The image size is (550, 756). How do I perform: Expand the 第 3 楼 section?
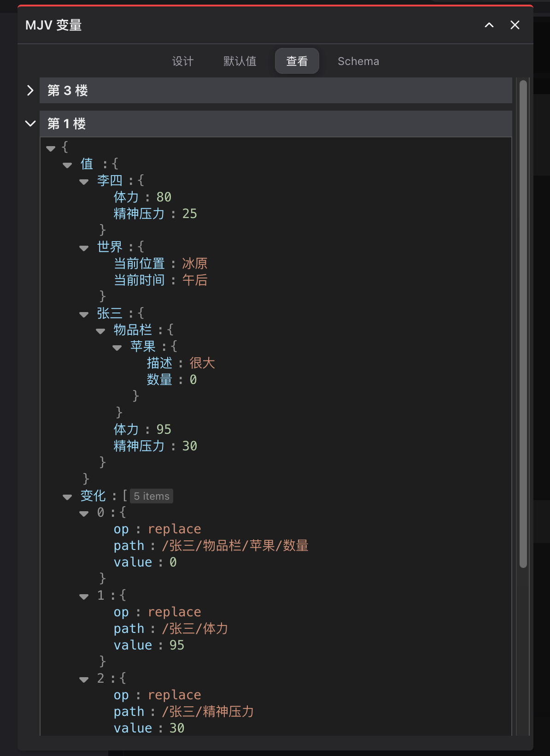pos(30,90)
